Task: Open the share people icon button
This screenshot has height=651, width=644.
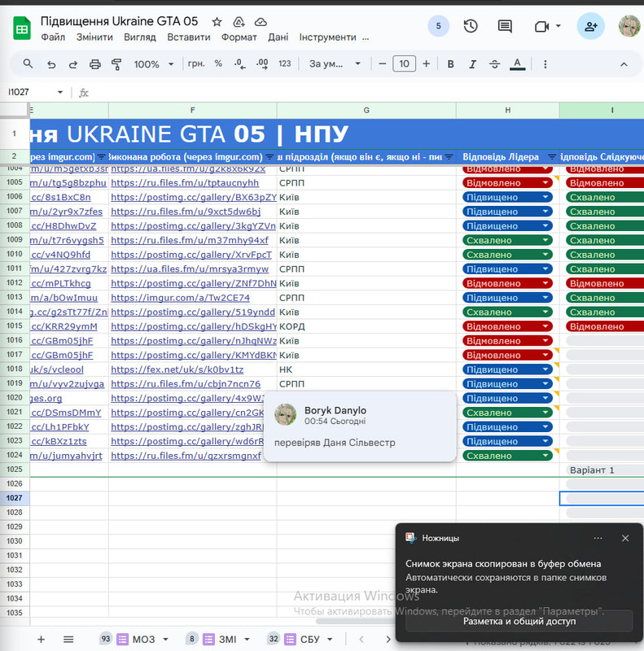Action: 590,26
